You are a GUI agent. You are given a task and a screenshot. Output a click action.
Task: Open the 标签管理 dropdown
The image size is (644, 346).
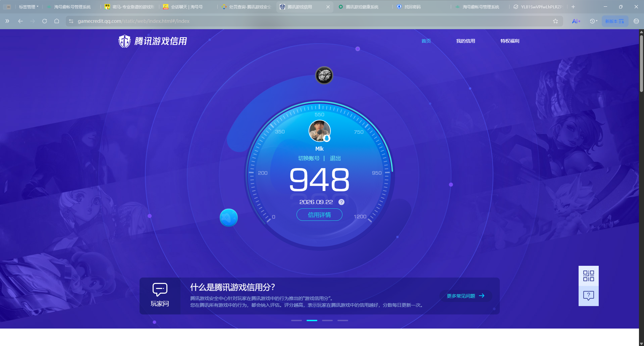[x=29, y=7]
